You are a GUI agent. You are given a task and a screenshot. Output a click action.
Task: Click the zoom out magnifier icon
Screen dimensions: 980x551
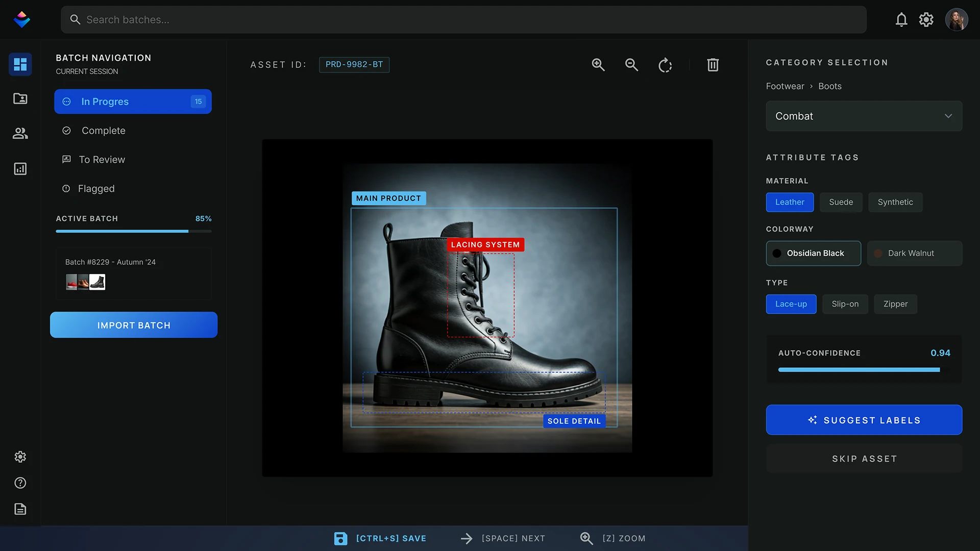click(631, 65)
